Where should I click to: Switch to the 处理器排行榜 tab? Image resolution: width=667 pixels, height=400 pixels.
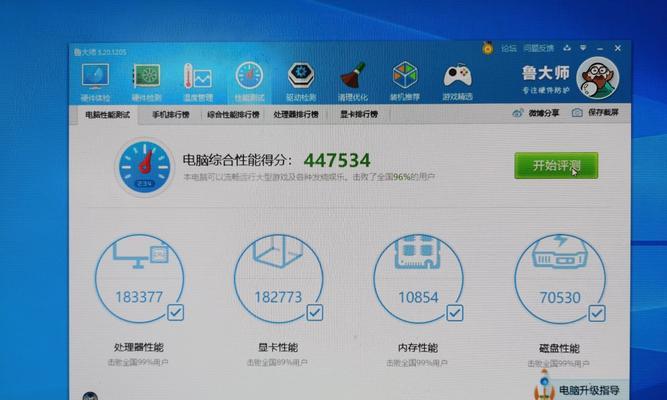pos(296,114)
